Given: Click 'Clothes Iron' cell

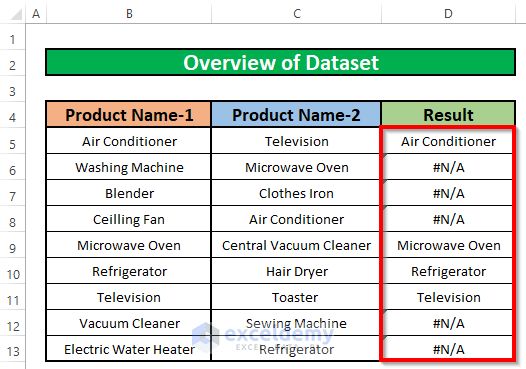Looking at the screenshot, I should 296,193.
